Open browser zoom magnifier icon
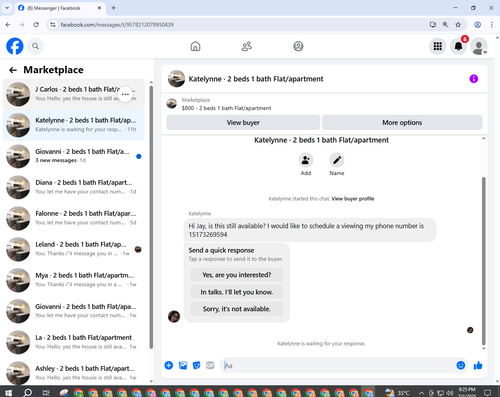The height and width of the screenshot is (397, 500). pyautogui.click(x=445, y=25)
